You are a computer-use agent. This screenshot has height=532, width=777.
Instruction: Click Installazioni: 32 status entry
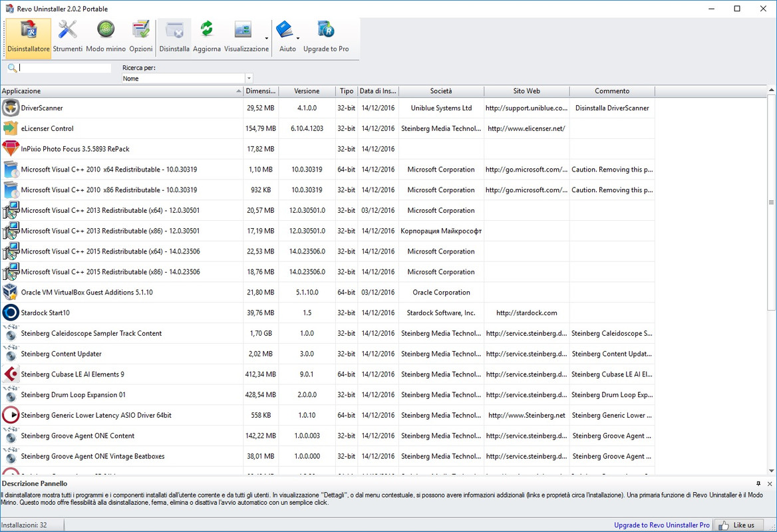tap(24, 525)
